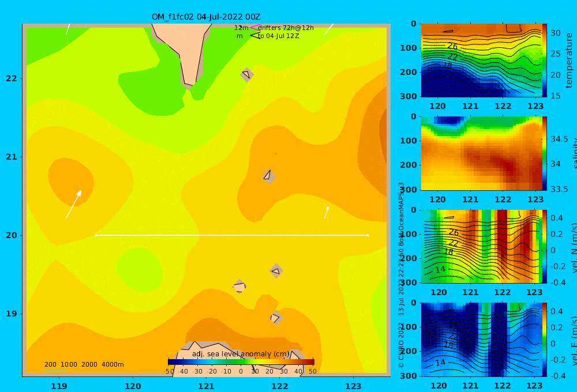Click the 'vel. N (m/s)' axis label
This screenshot has height=392, width=577.
click(574, 247)
